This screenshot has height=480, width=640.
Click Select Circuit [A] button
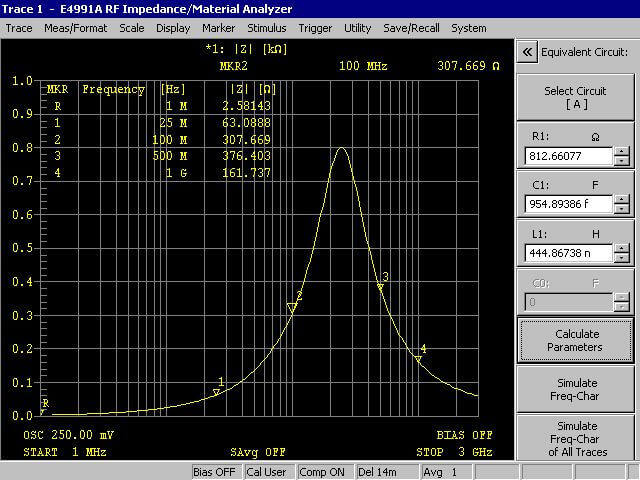click(x=576, y=97)
